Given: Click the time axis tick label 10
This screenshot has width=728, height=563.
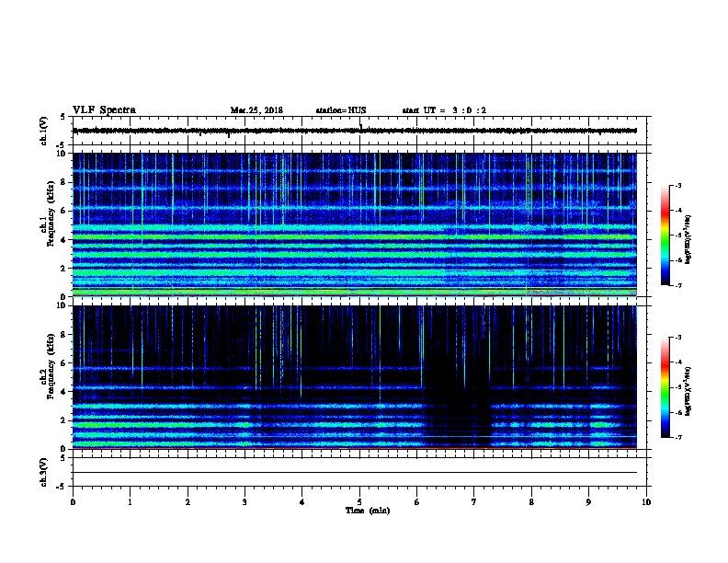Looking at the screenshot, I should (646, 502).
